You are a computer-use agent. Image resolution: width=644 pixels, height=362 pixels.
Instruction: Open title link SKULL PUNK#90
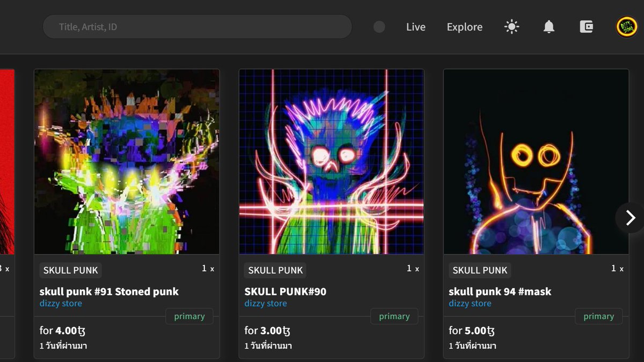[286, 291]
